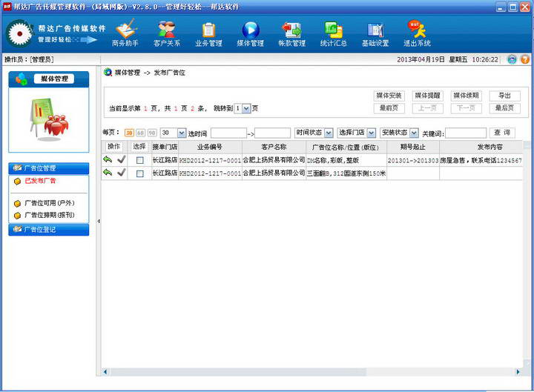Go to 最后页 last page
The width and height of the screenshot is (534, 392).
coord(505,108)
